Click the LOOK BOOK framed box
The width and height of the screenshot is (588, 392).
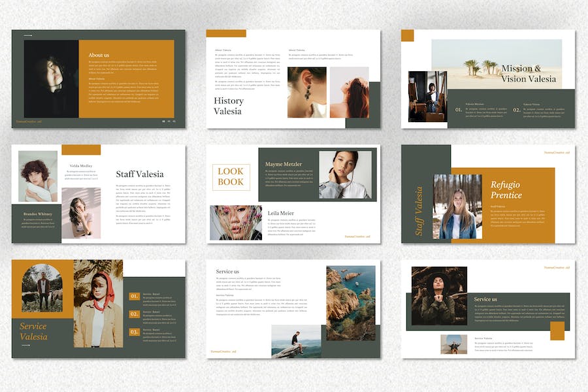[231, 176]
